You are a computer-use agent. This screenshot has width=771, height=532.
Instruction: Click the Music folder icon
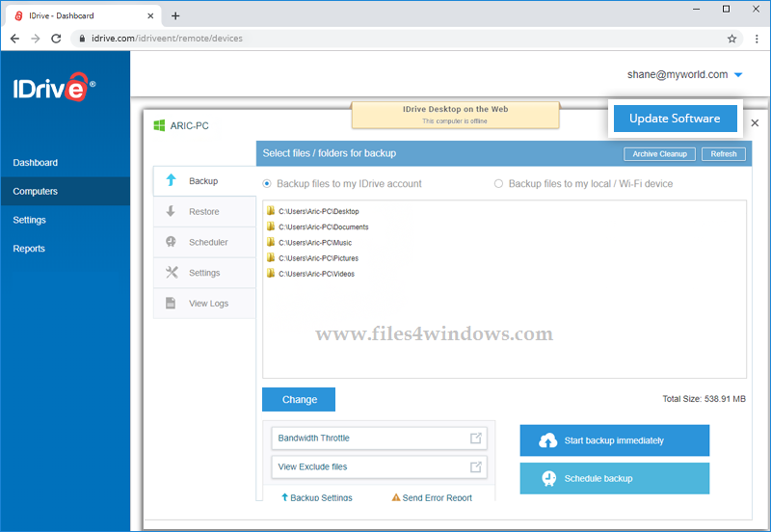point(271,242)
